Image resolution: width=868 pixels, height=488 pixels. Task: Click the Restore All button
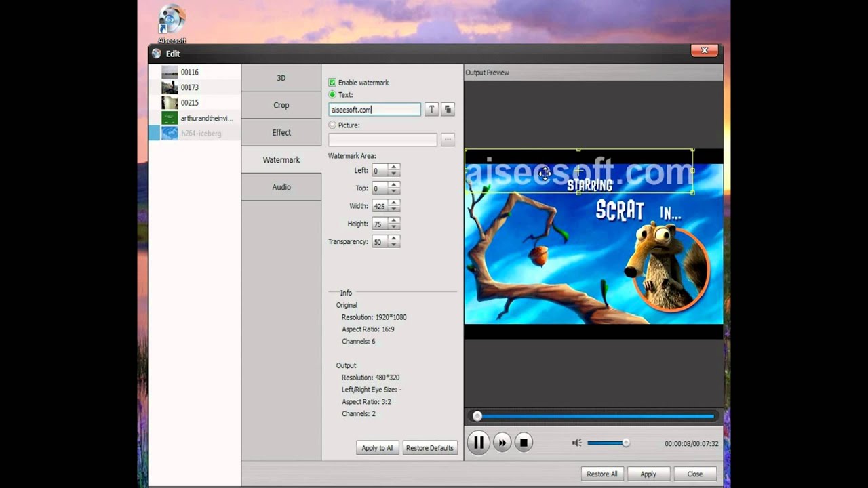602,474
